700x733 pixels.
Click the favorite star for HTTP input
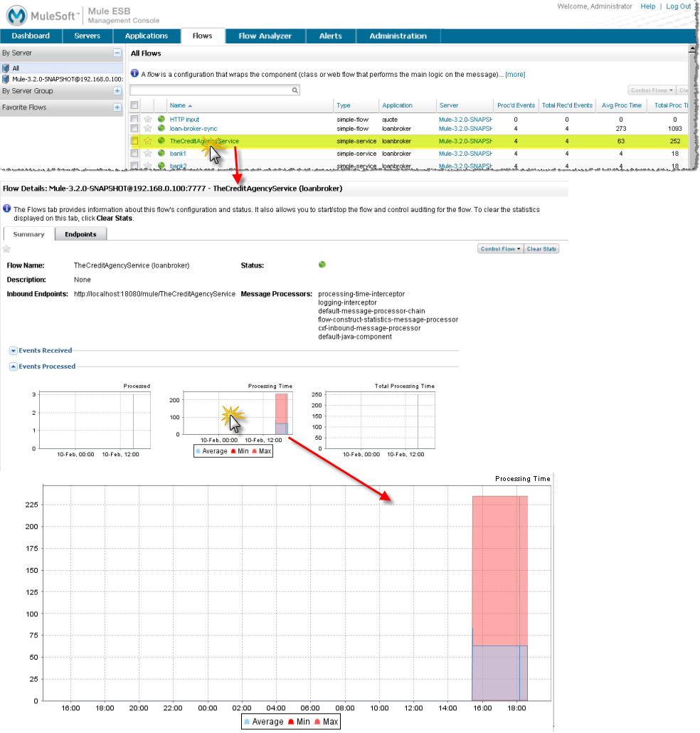[148, 120]
